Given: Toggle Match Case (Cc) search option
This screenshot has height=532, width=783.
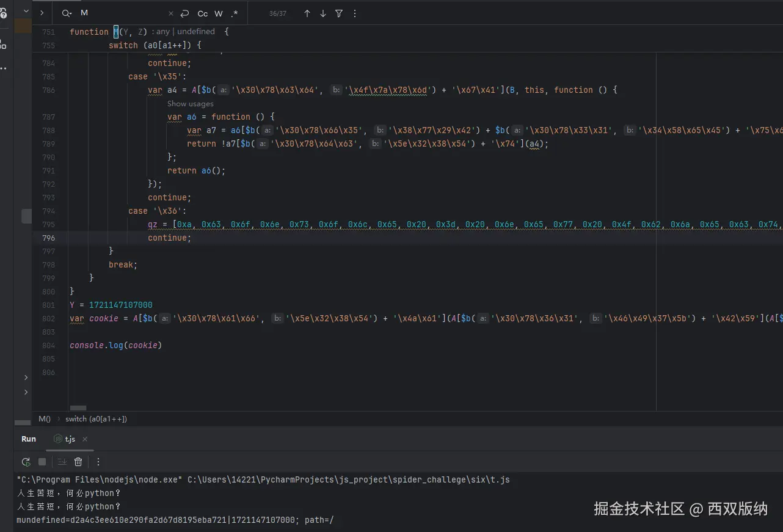Looking at the screenshot, I should click(x=202, y=13).
